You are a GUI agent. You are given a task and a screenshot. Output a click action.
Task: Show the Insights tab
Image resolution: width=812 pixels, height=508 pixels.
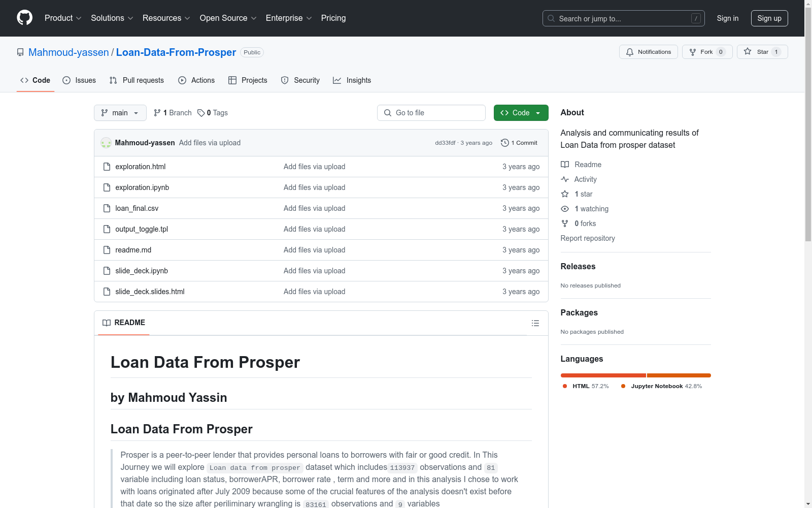pos(352,80)
